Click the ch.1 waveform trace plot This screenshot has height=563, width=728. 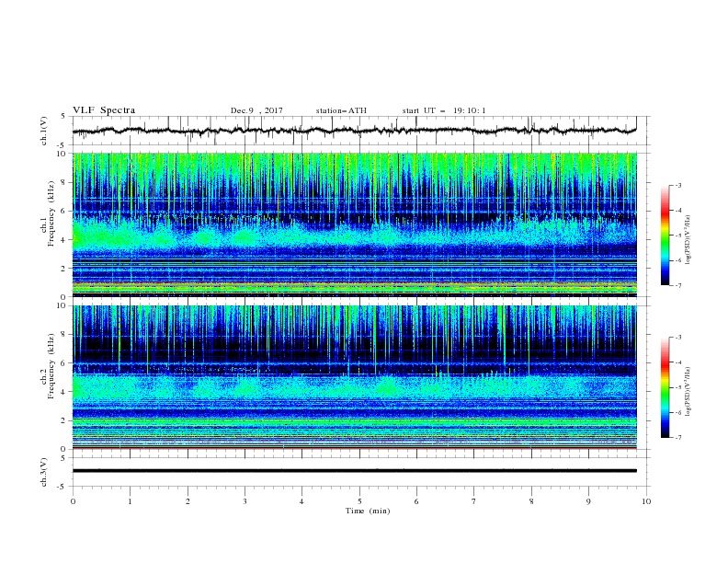[x=355, y=131]
